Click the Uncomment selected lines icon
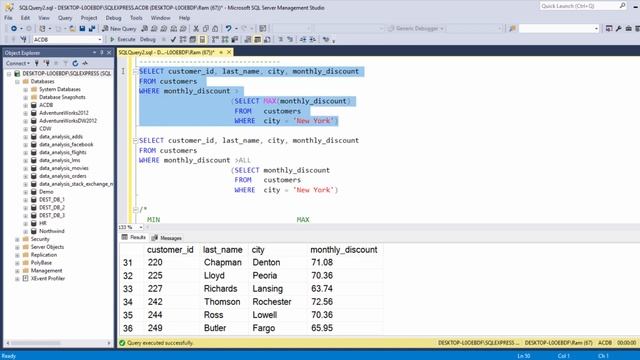640x360 pixels. [x=290, y=40]
